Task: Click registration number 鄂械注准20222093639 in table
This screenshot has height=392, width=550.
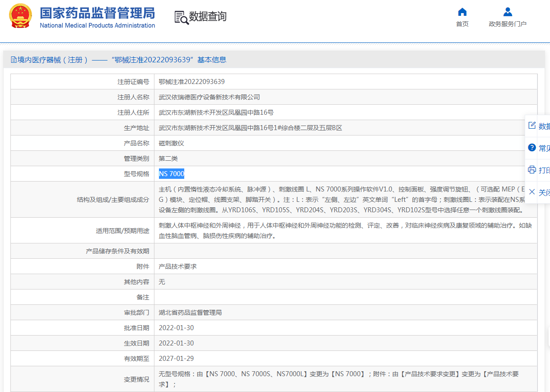Action: [191, 82]
